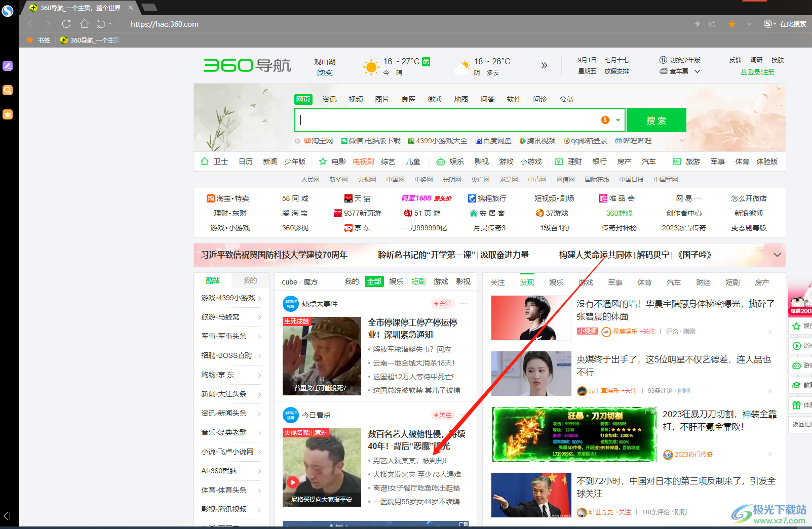Image resolution: width=812 pixels, height=529 pixels.
Task: Click the share icon in address bar
Action: click(712, 24)
